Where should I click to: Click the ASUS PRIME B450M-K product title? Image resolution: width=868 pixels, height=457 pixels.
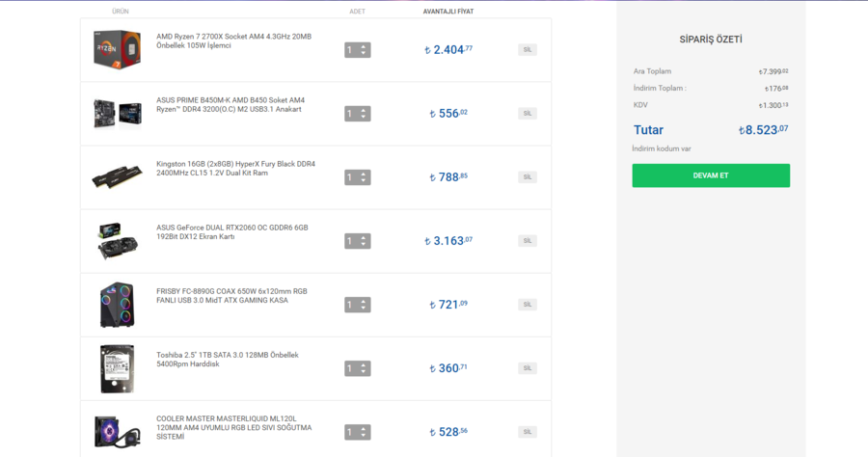231,104
